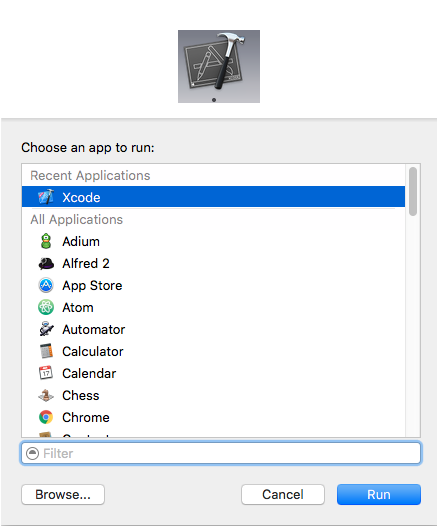Viewport: 437px width, 529px height.
Task: Click the Run button
Action: (x=379, y=495)
